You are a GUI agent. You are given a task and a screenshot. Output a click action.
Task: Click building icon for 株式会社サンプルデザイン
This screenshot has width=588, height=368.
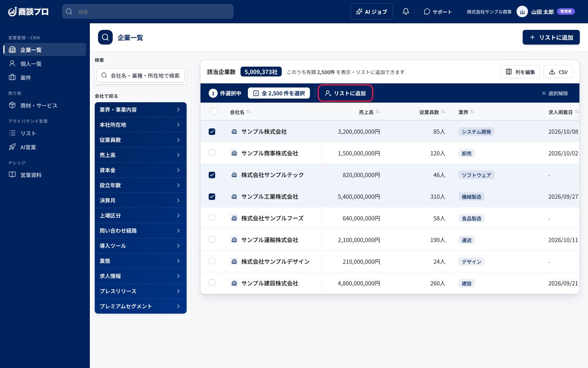234,262
